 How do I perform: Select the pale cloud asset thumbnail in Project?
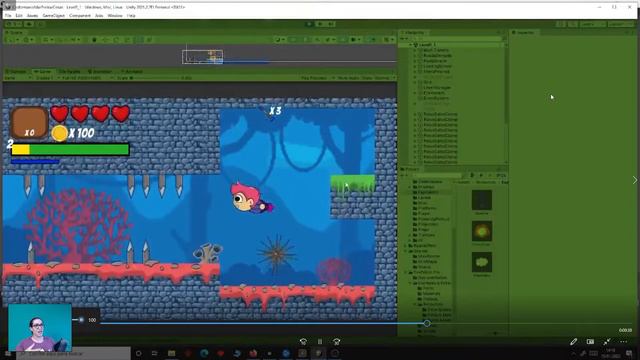click(x=482, y=262)
